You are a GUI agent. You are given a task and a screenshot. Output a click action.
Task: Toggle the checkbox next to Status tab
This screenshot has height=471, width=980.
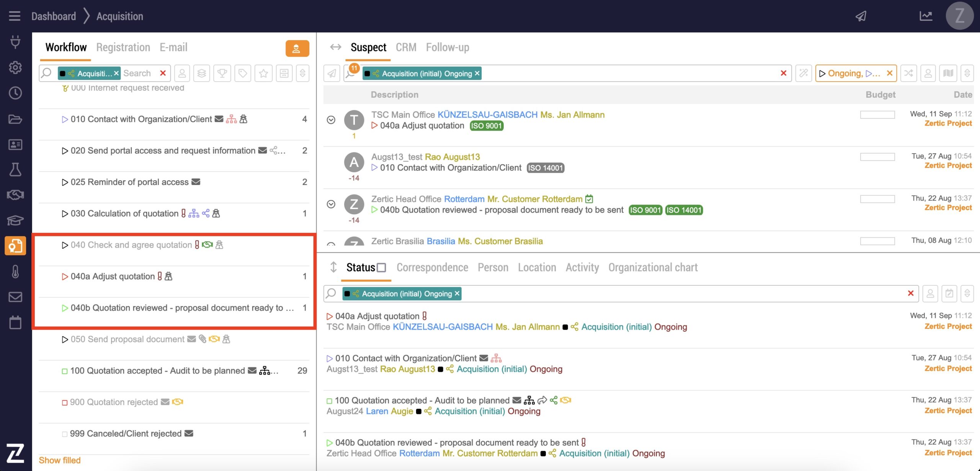(x=381, y=268)
